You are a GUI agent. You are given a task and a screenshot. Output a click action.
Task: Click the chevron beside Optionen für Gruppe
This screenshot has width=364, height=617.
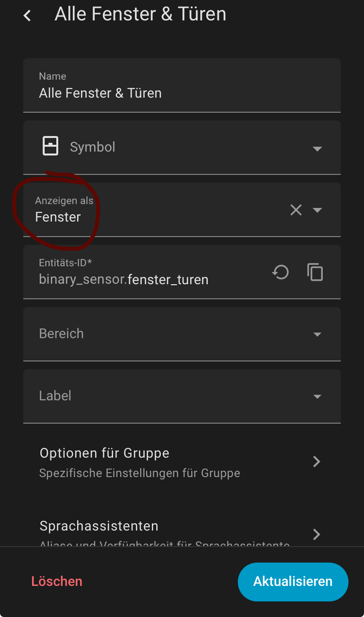316,462
